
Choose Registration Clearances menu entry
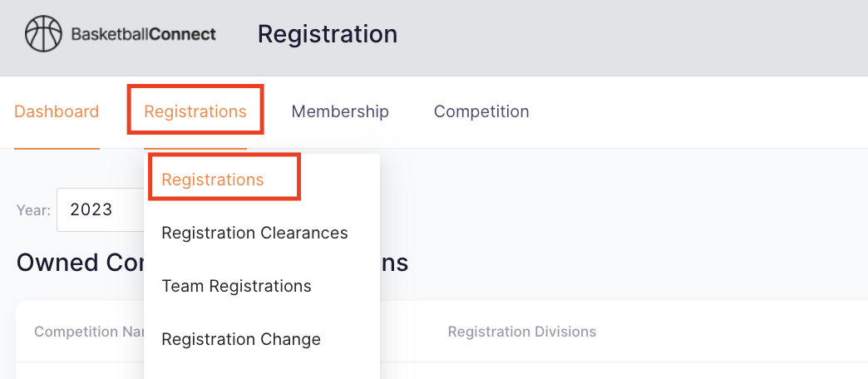[x=254, y=233]
